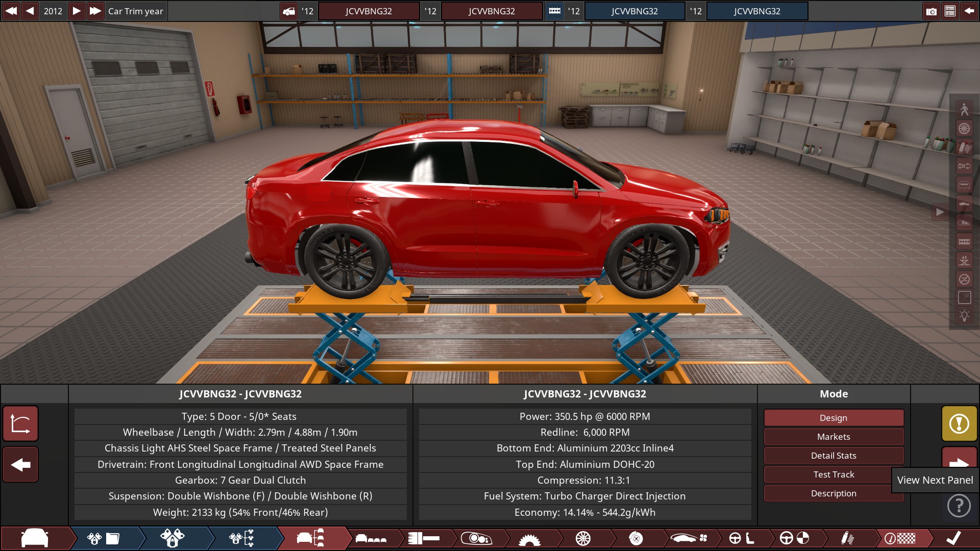
Task: Expand the side panel with the play arrow
Action: (940, 212)
